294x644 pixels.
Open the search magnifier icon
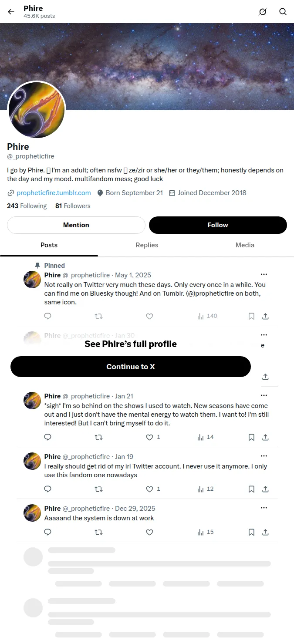coord(283,12)
